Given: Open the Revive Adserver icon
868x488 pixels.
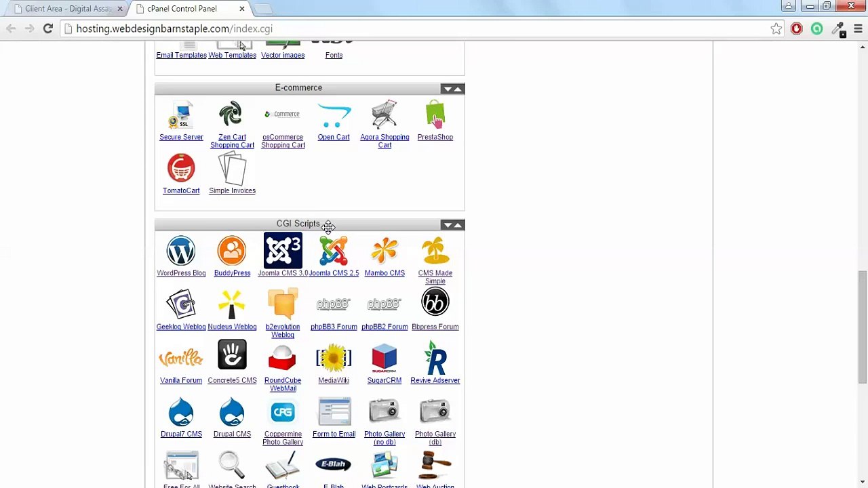Looking at the screenshot, I should (435, 358).
